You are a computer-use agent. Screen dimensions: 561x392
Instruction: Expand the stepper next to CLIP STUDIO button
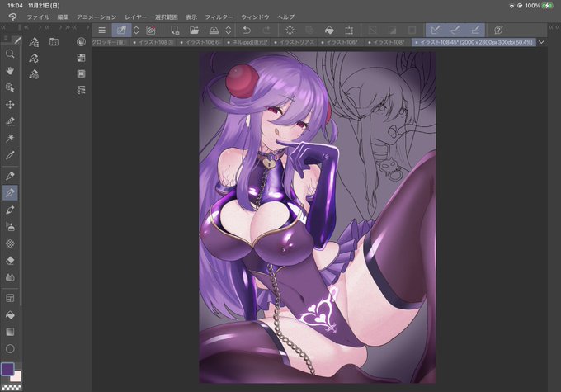(136, 30)
